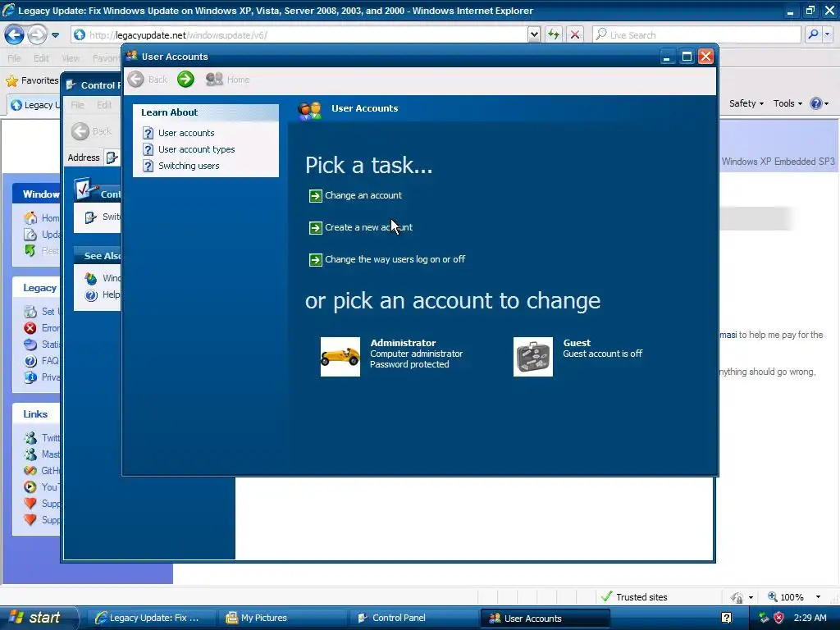Click into the Live Search box
840x630 pixels.
[696, 35]
